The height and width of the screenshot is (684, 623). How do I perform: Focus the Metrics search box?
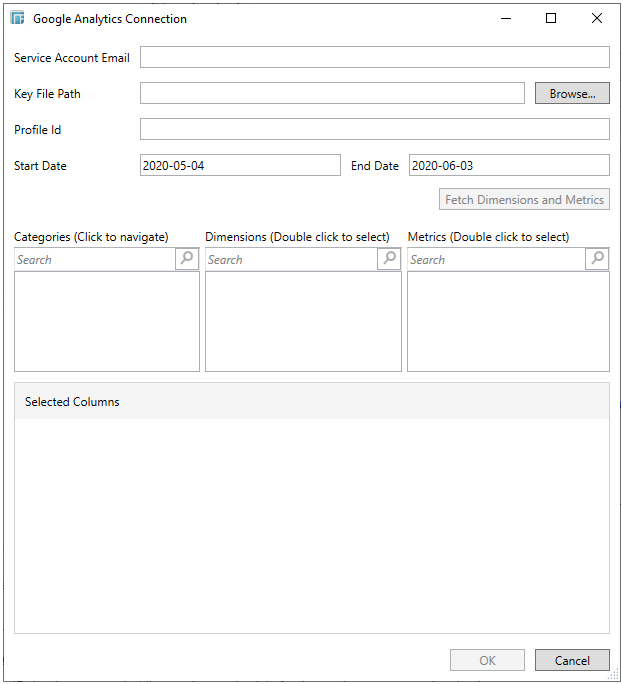(496, 259)
